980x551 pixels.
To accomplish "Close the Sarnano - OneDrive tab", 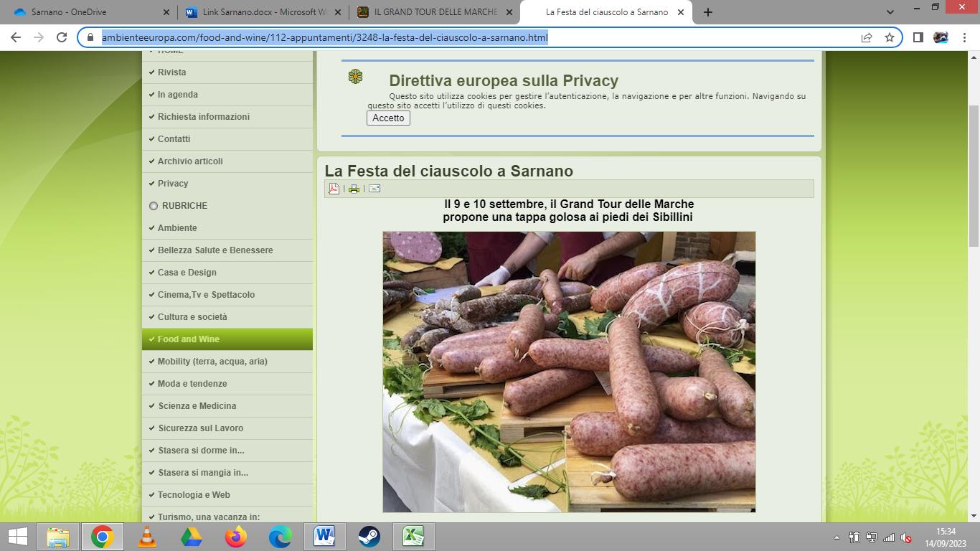I will (x=166, y=12).
